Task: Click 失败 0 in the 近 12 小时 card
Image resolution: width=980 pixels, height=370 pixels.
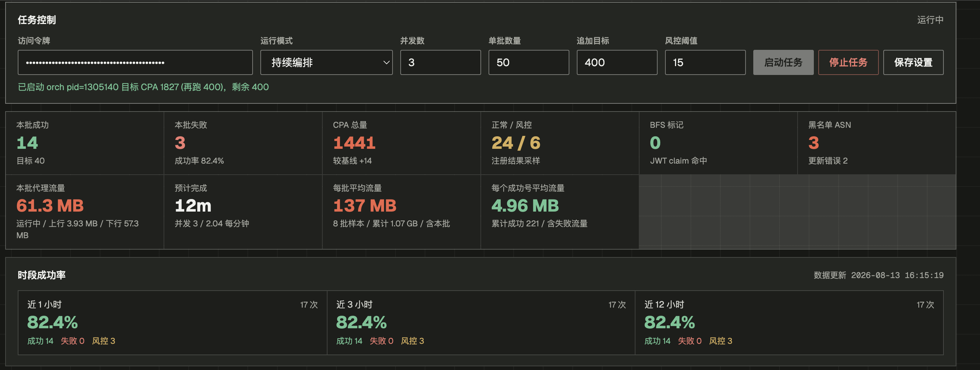Action: click(x=690, y=341)
